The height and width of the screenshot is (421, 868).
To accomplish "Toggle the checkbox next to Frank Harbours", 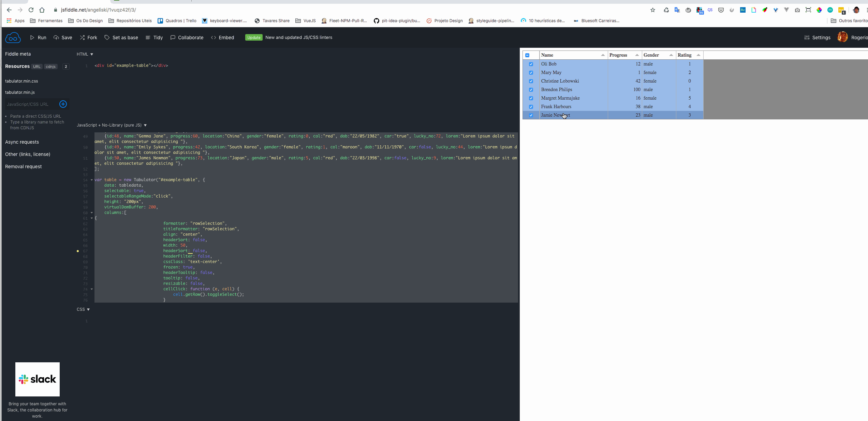I will tap(531, 106).
